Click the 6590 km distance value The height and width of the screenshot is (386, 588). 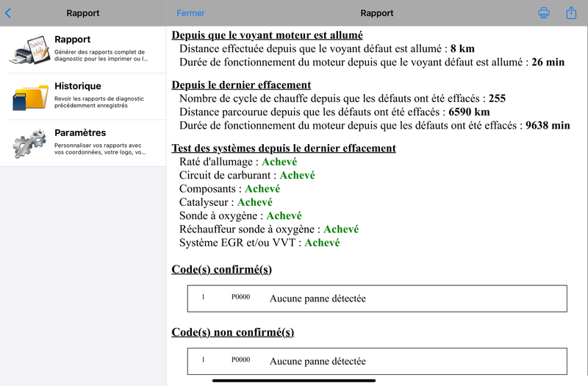[x=469, y=112]
